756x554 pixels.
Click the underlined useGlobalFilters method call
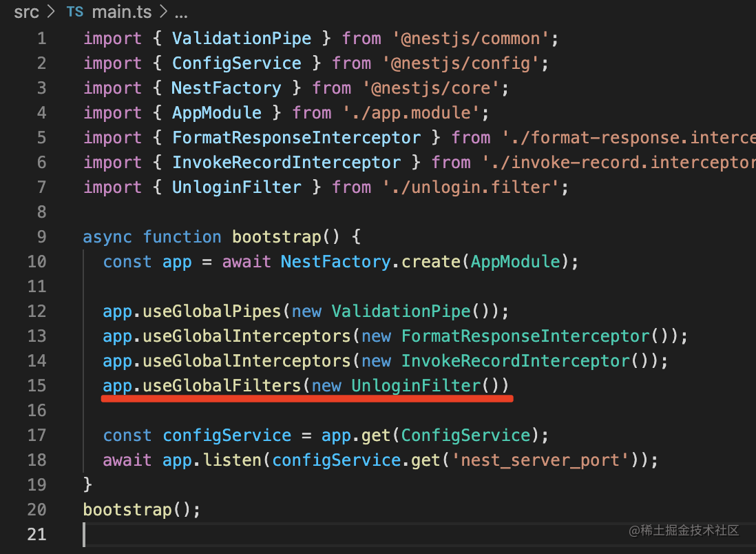[222, 386]
